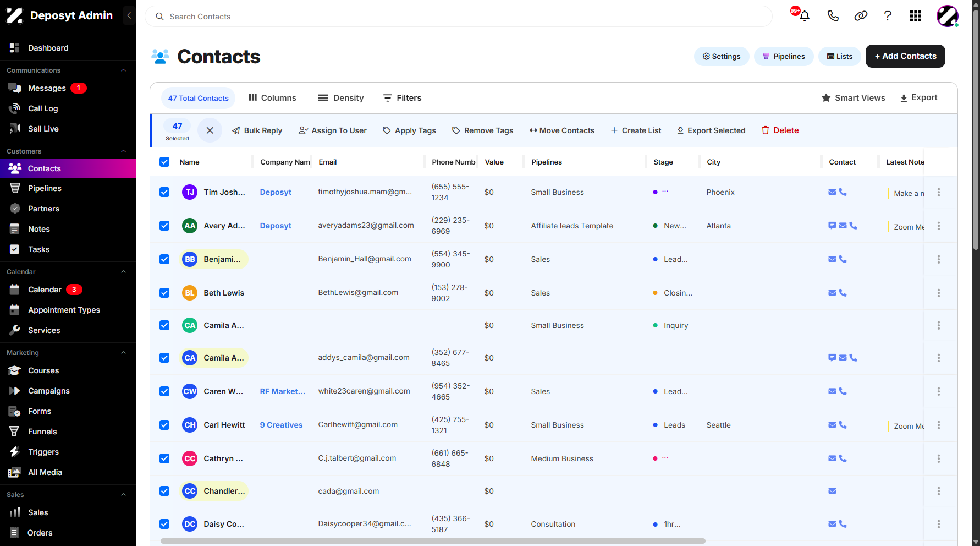Viewport: 980px width, 546px height.
Task: Open the notifications bell icon
Action: tap(804, 16)
